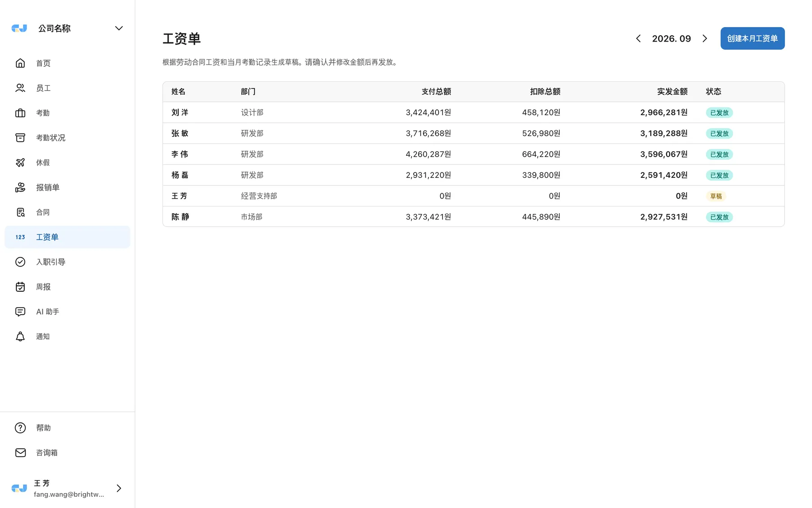Open 李 伟's payslip row
Image resolution: width=812 pixels, height=508 pixels.
point(473,154)
